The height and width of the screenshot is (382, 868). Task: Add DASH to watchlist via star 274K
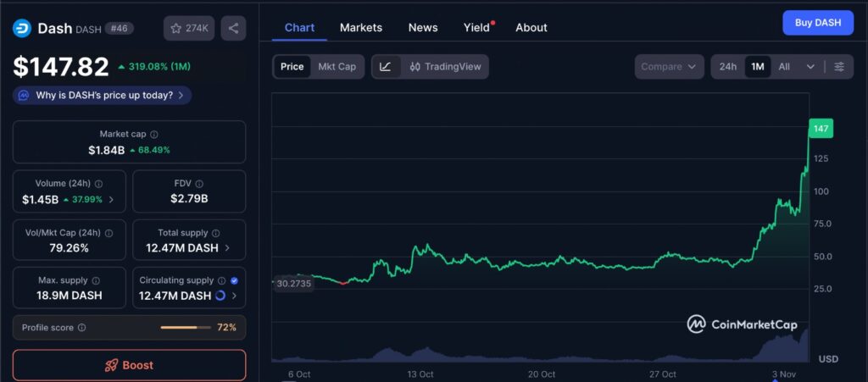[x=189, y=28]
